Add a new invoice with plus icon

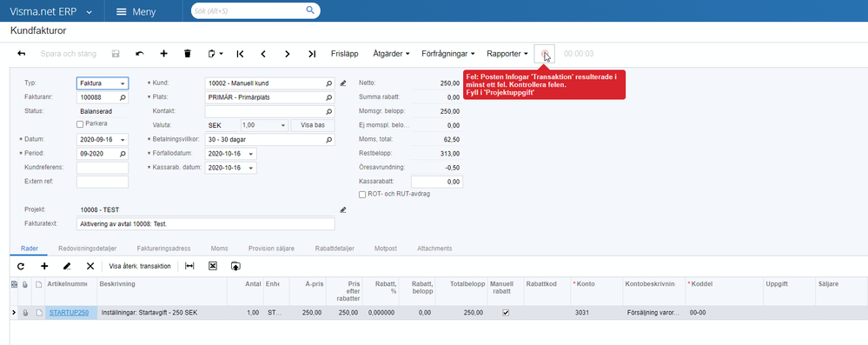coord(164,54)
